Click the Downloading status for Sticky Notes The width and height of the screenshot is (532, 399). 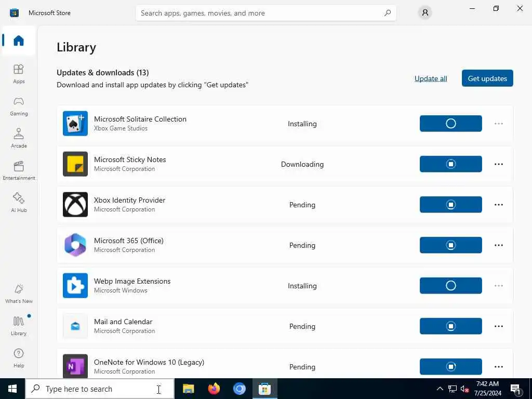[x=302, y=164]
